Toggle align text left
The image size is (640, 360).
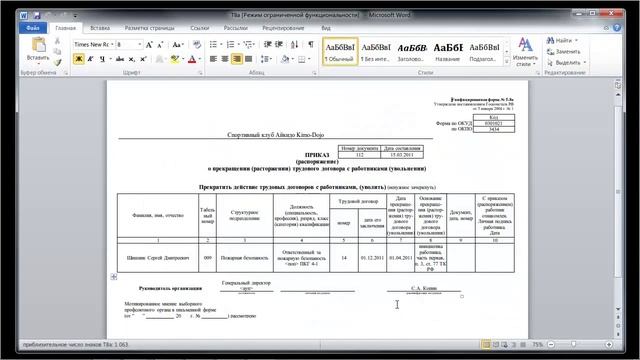213,59
